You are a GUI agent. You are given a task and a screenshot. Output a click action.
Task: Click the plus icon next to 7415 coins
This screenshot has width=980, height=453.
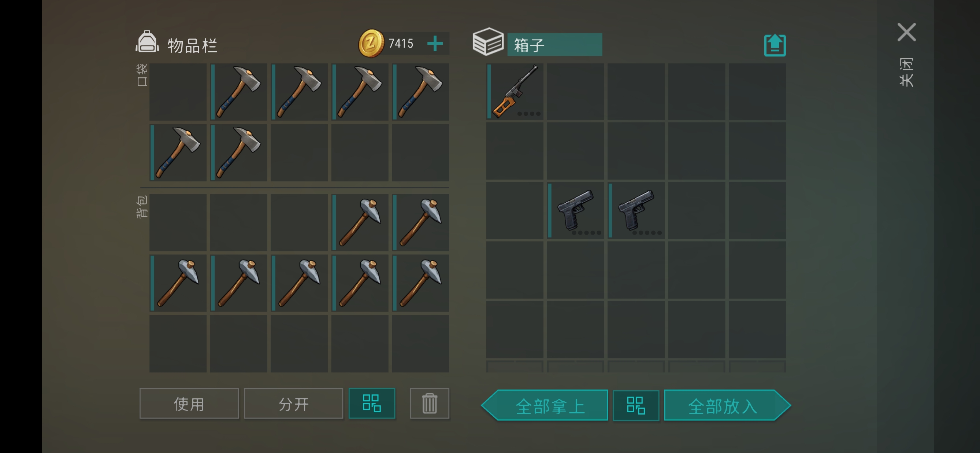click(x=435, y=43)
